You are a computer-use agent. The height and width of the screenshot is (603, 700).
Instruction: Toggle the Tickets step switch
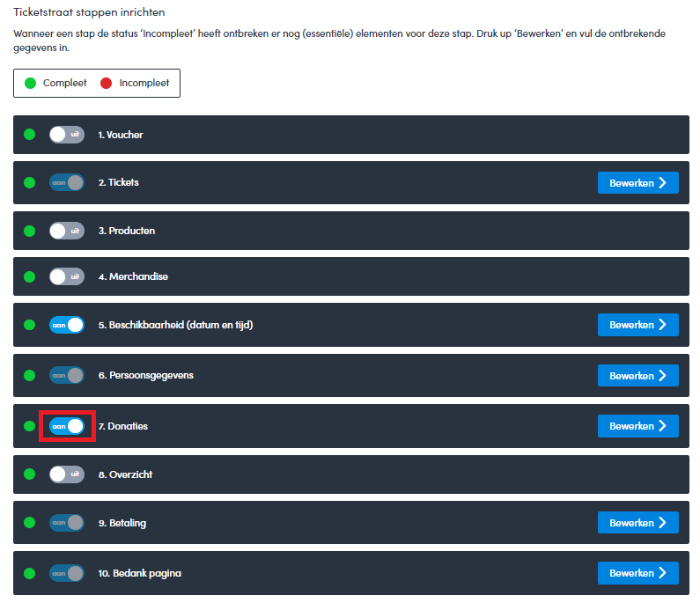click(67, 182)
